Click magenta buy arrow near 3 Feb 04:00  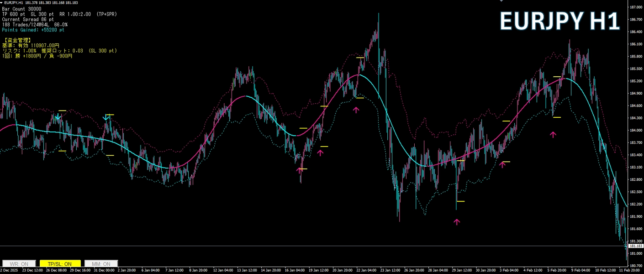(x=502, y=164)
